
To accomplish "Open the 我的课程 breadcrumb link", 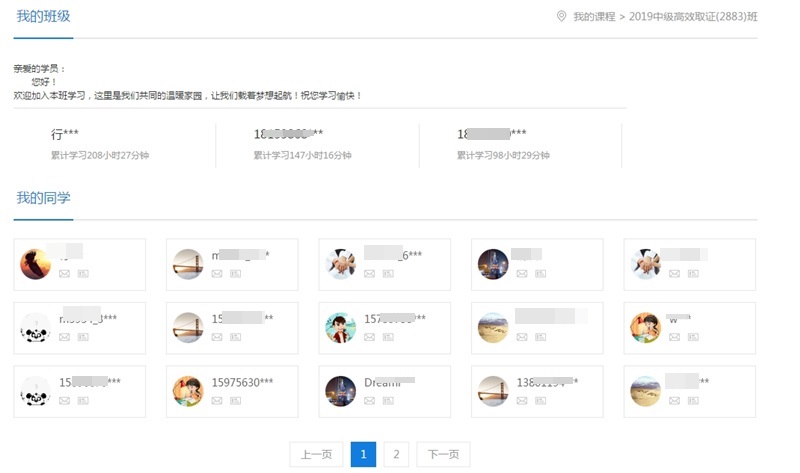I will point(593,17).
